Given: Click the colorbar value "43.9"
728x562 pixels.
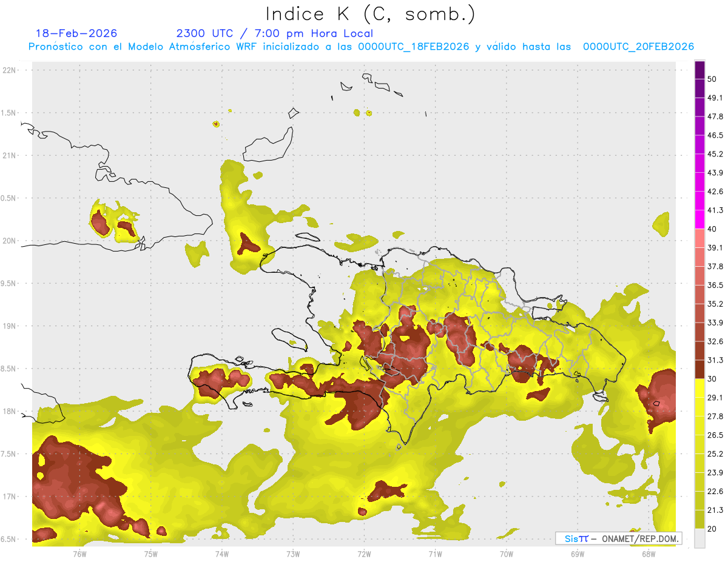Looking at the screenshot, I should point(715,173).
